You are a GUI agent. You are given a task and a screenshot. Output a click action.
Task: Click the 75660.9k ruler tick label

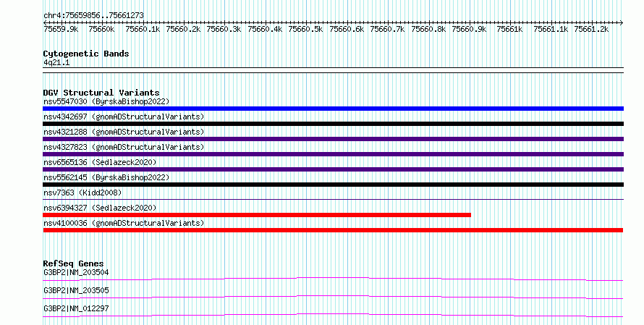pos(469,29)
